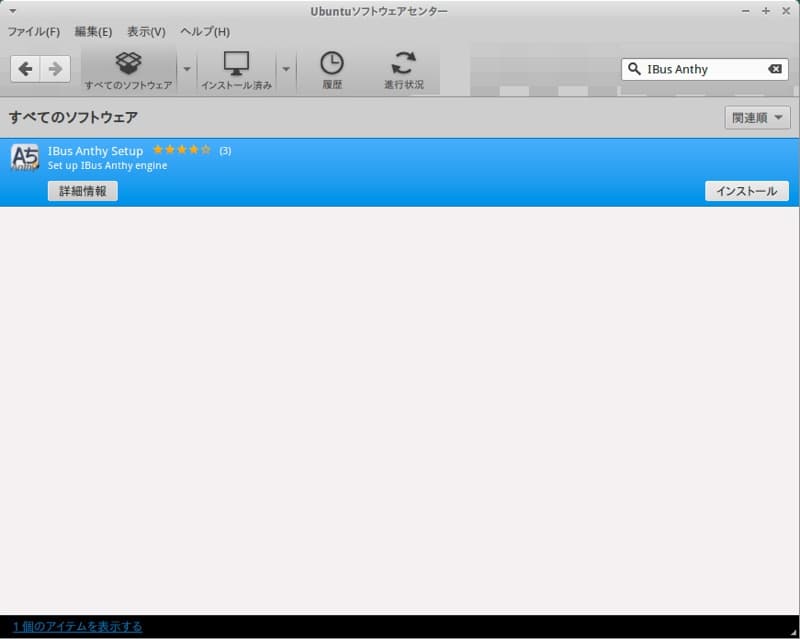Click インストール button for IBus Anthy Setup
This screenshot has height=639, width=800.
point(746,191)
